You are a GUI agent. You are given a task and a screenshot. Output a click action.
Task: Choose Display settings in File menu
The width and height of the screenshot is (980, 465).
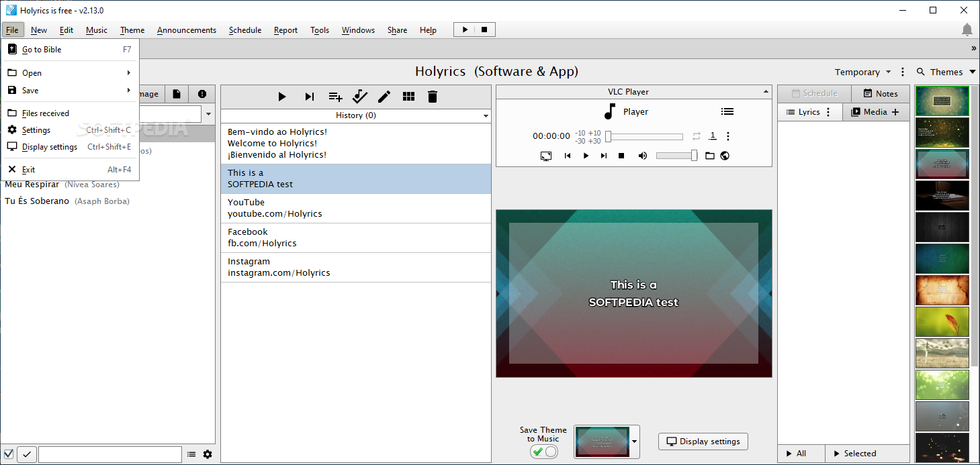pyautogui.click(x=70, y=147)
